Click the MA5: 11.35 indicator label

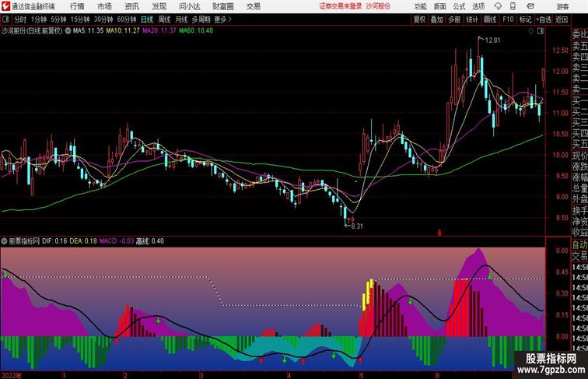point(88,31)
